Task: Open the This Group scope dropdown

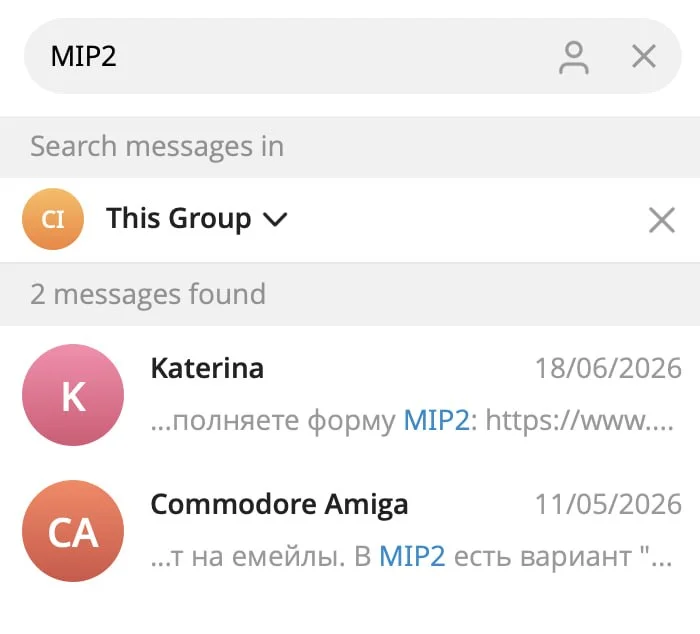Action: [196, 219]
